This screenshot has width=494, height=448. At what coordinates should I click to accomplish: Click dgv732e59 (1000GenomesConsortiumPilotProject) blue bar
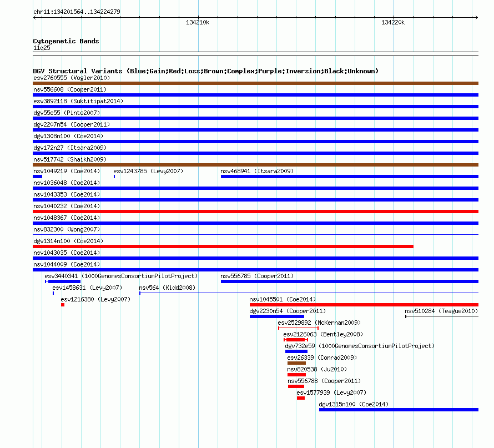[x=296, y=351]
